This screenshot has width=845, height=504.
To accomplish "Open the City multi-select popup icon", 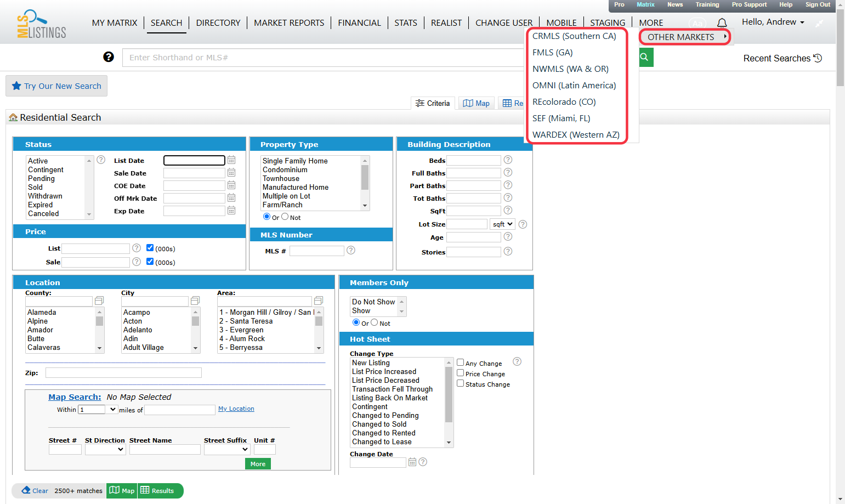I will click(x=195, y=301).
